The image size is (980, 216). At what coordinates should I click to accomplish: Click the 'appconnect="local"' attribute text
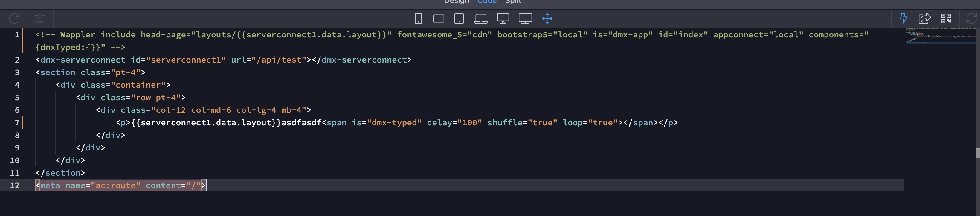(x=758, y=35)
